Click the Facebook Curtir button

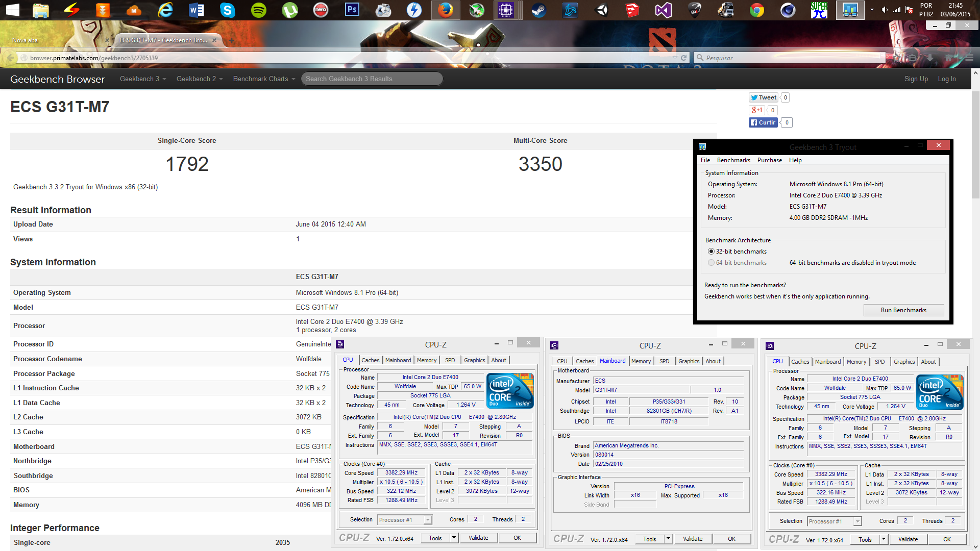coord(763,122)
